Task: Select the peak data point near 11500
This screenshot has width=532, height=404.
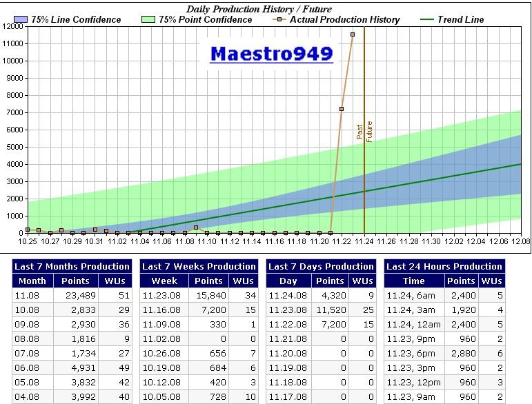Action: click(353, 34)
